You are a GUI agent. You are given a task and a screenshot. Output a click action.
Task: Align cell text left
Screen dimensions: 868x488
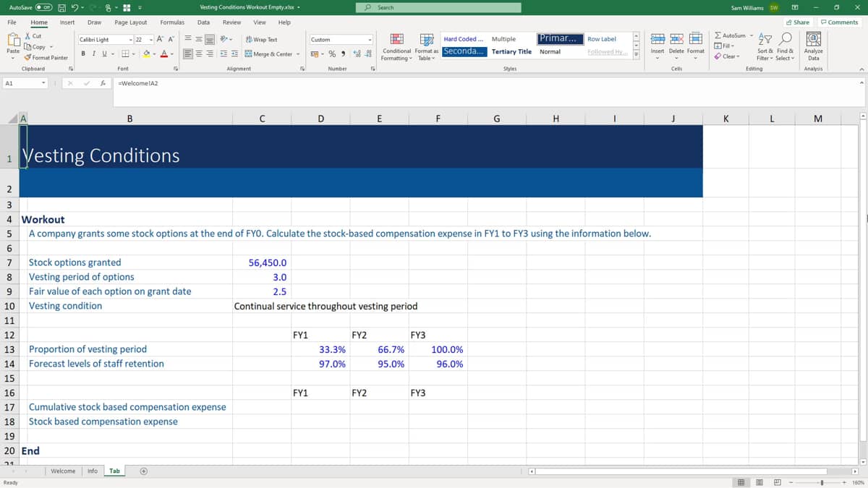[x=187, y=54]
